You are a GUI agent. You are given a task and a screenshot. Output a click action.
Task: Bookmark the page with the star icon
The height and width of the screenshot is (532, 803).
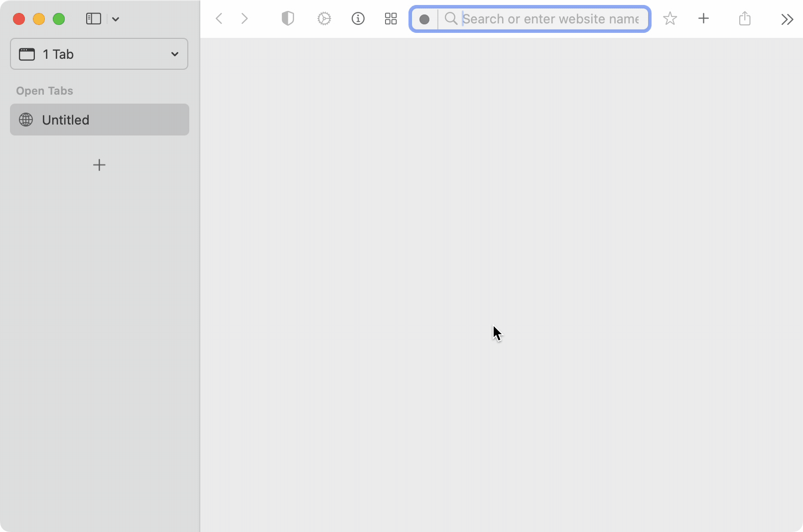point(670,18)
